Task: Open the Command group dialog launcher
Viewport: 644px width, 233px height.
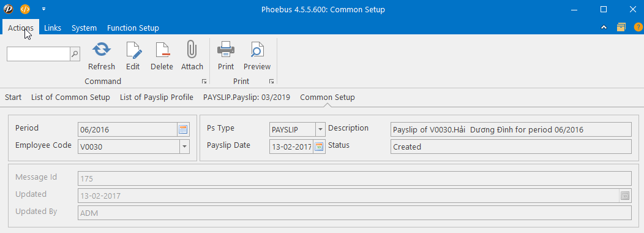Action: pyautogui.click(x=204, y=82)
